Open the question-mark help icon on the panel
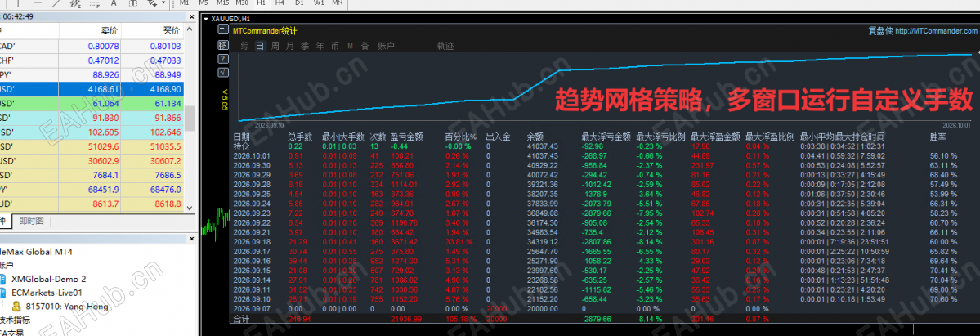The height and width of the screenshot is (336, 980). 222,59
